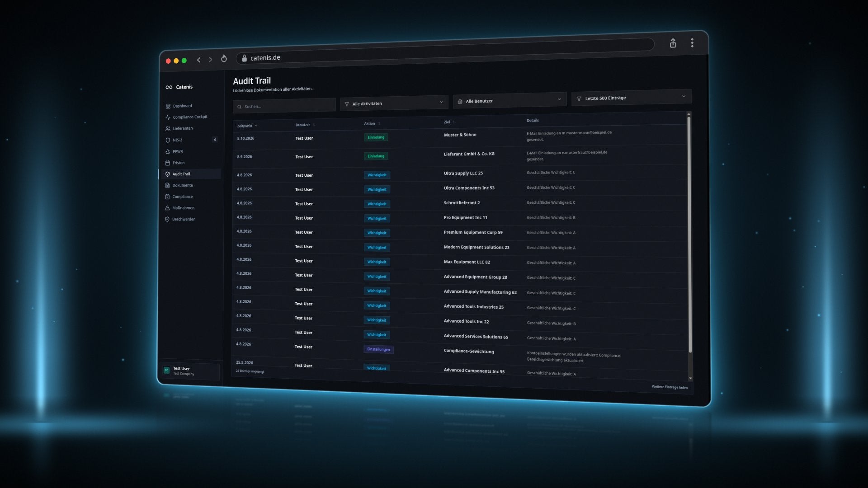Click the Suchen search field
Screen dimensions: 868x488
click(284, 106)
